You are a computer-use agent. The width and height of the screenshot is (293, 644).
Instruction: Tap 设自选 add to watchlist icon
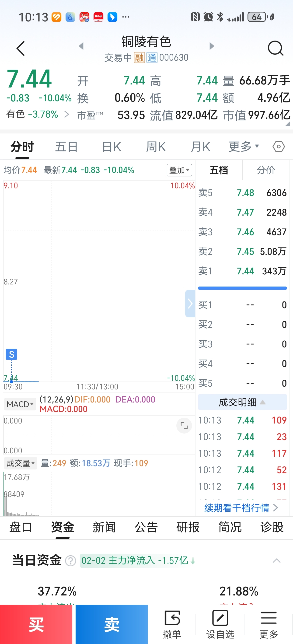point(220,624)
